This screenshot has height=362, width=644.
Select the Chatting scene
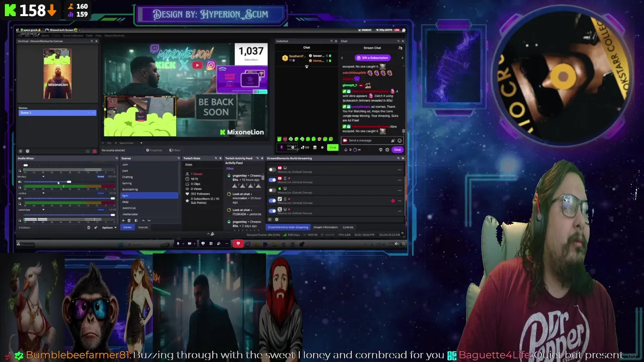(127, 177)
